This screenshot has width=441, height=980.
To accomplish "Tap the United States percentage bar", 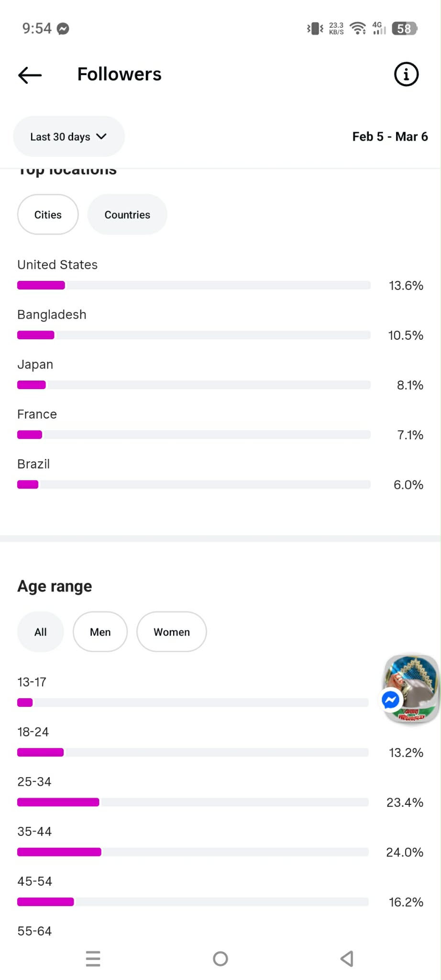I will click(194, 285).
